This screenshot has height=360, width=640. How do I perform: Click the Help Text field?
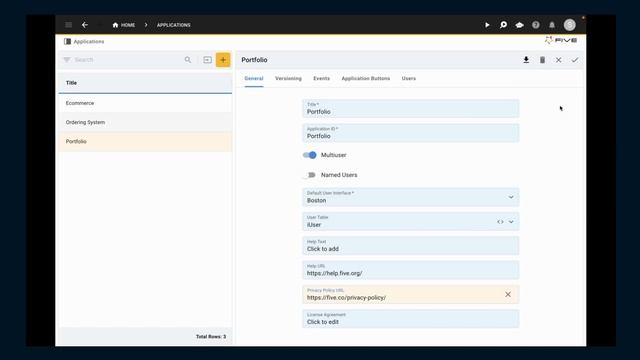(x=411, y=246)
